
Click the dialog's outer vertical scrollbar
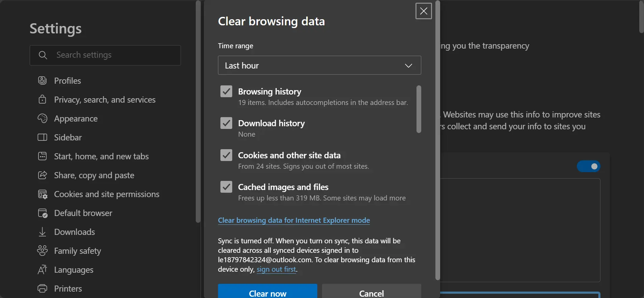pos(437,140)
